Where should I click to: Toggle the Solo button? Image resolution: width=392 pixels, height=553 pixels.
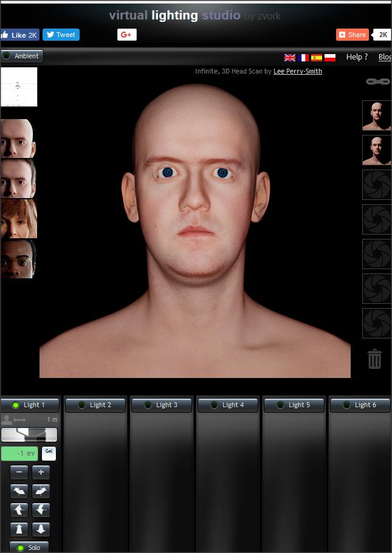point(29,547)
